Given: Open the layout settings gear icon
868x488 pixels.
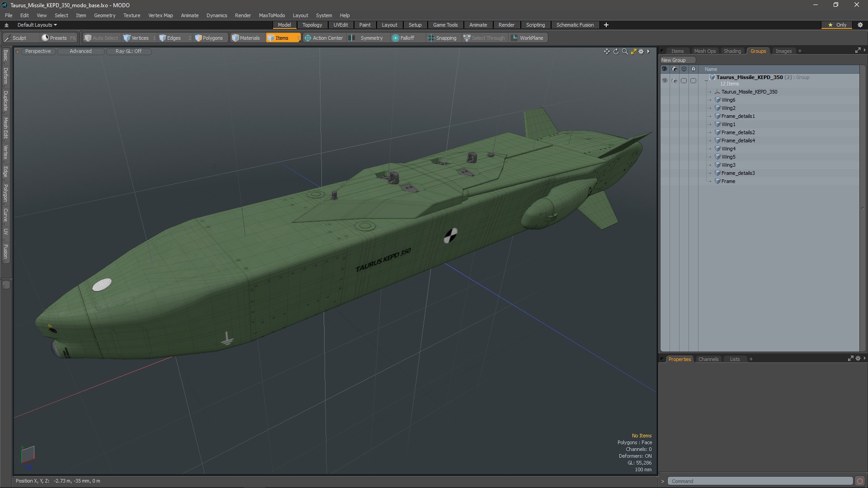Looking at the screenshot, I should [860, 25].
